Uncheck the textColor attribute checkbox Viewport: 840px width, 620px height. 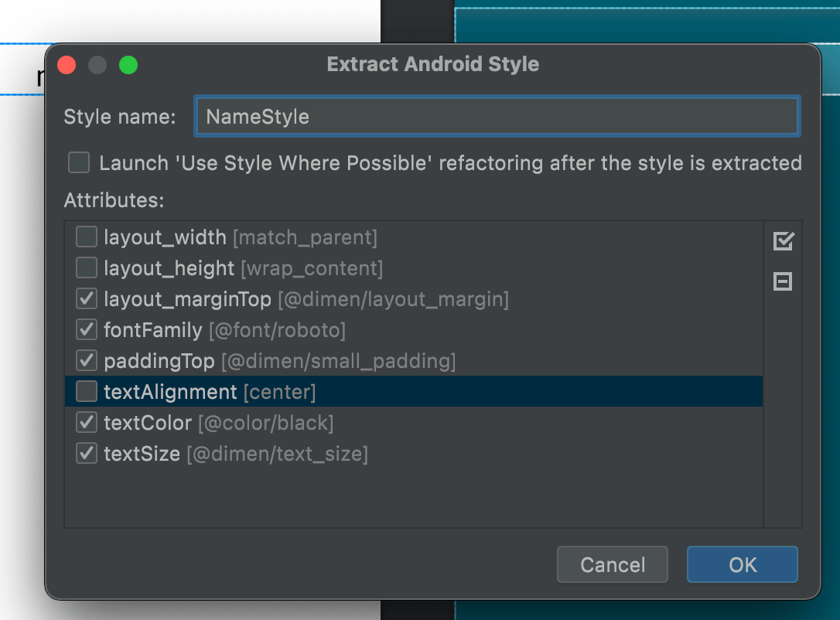(87, 422)
